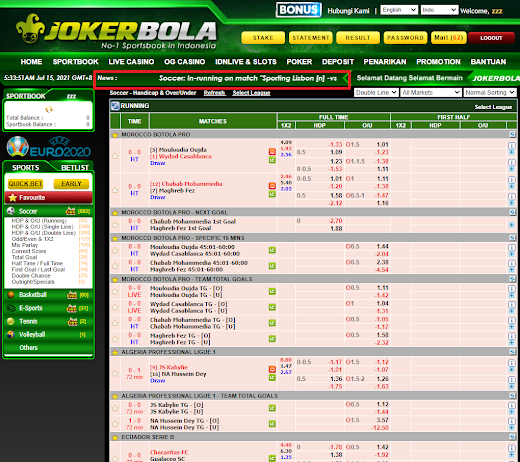Click the Favourite star icon in sidebar

click(13, 198)
